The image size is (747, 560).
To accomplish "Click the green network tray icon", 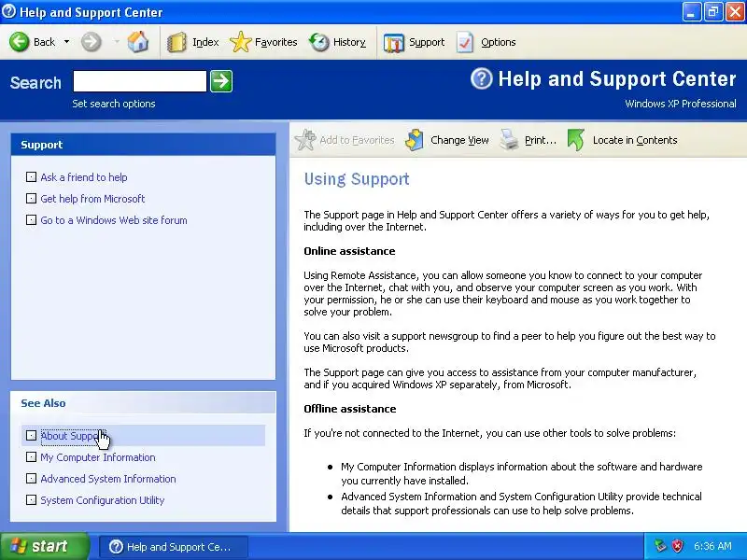I will click(x=660, y=546).
